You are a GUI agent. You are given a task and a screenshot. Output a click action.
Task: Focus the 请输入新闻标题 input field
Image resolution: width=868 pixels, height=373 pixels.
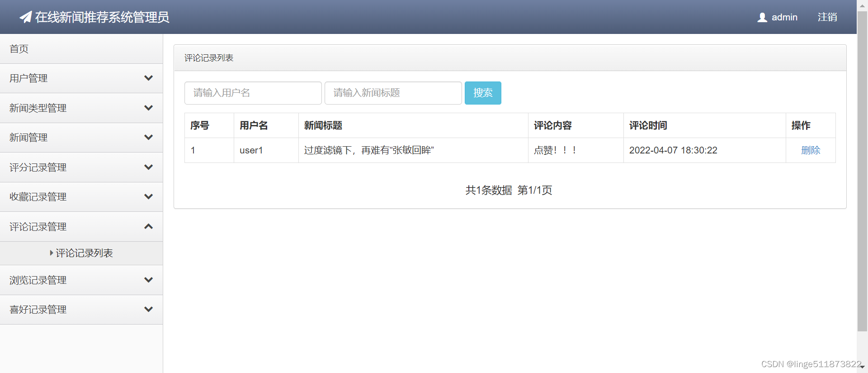tap(393, 93)
